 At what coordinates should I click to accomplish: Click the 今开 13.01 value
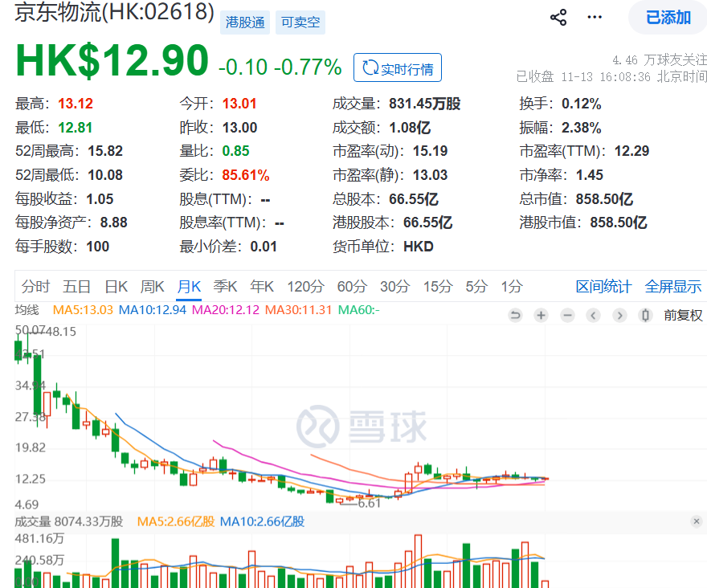pos(239,104)
